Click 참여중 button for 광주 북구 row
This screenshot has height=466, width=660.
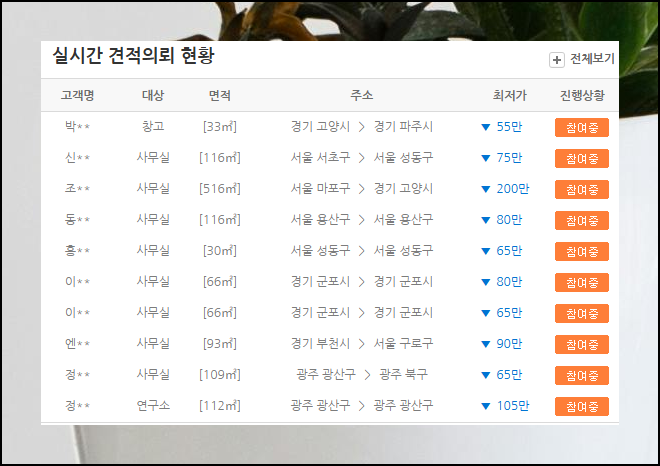(582, 375)
